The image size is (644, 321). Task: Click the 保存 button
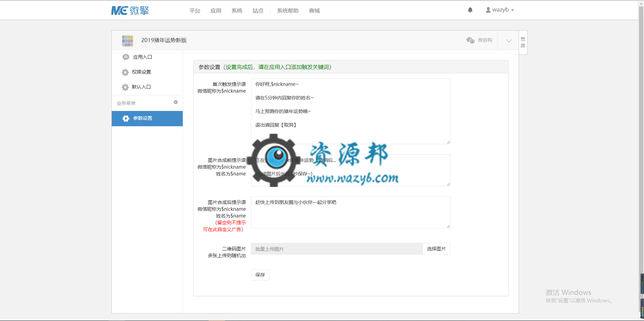(260, 275)
